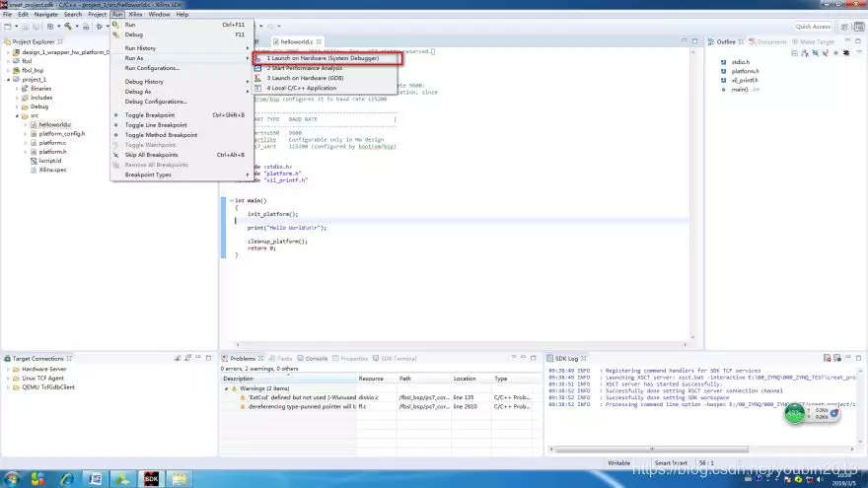Image resolution: width=868 pixels, height=488 pixels.
Task: Close the helloworld.c editor tab
Action: (x=319, y=41)
